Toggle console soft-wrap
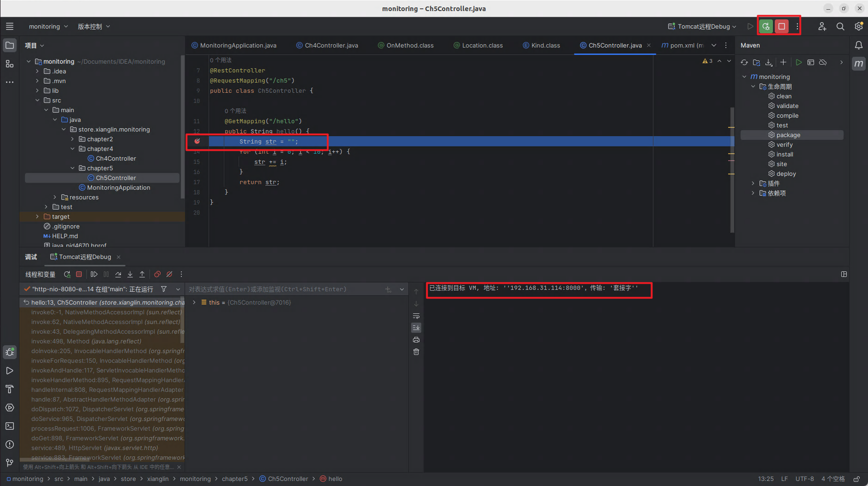 point(416,316)
